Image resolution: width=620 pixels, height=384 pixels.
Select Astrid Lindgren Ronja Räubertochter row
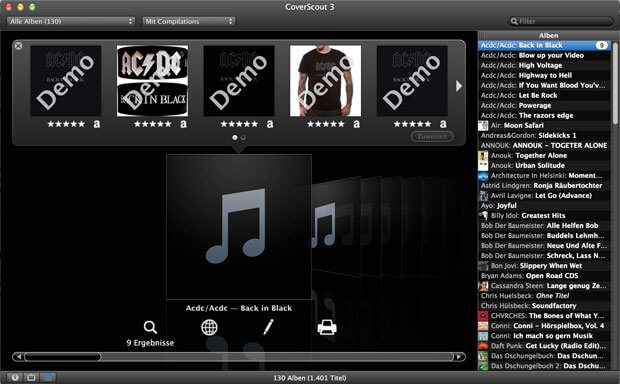point(544,186)
